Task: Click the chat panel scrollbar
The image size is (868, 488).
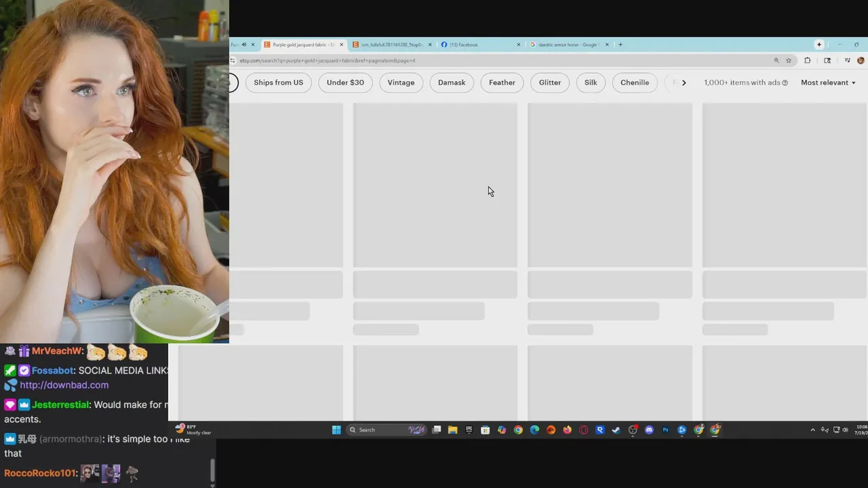Action: point(212,469)
